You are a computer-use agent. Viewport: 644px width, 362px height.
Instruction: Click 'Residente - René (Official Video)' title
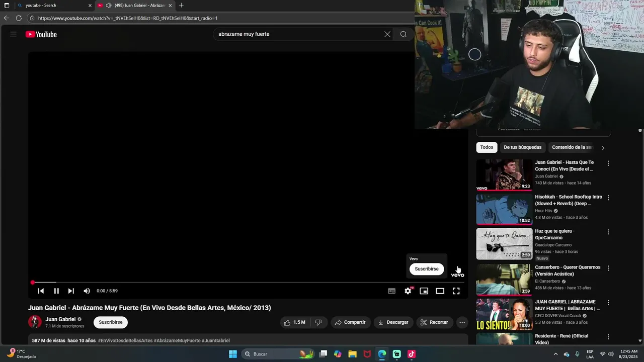click(561, 339)
